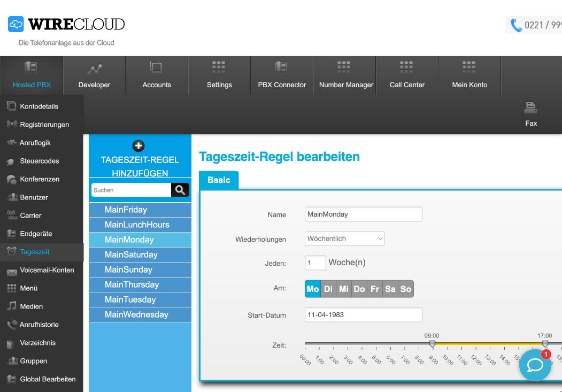Click the Carrier antenna icon

(12, 215)
